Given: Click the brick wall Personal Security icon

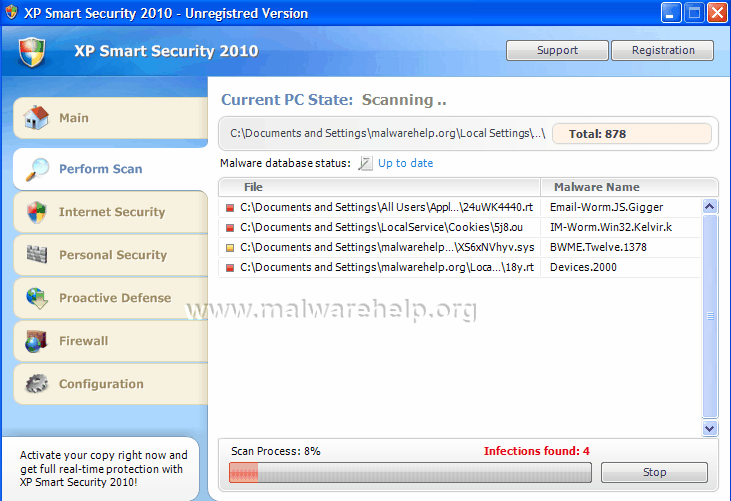Looking at the screenshot, I should 37,254.
